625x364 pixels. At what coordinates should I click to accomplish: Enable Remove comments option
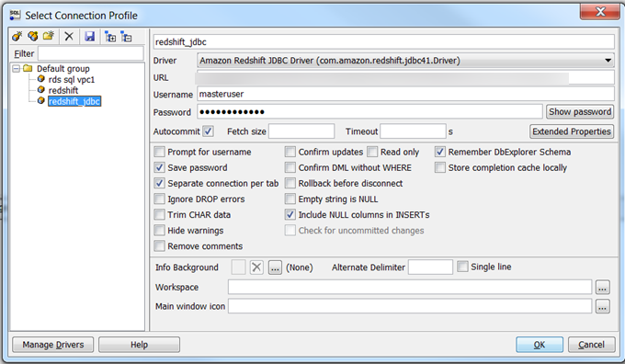159,246
